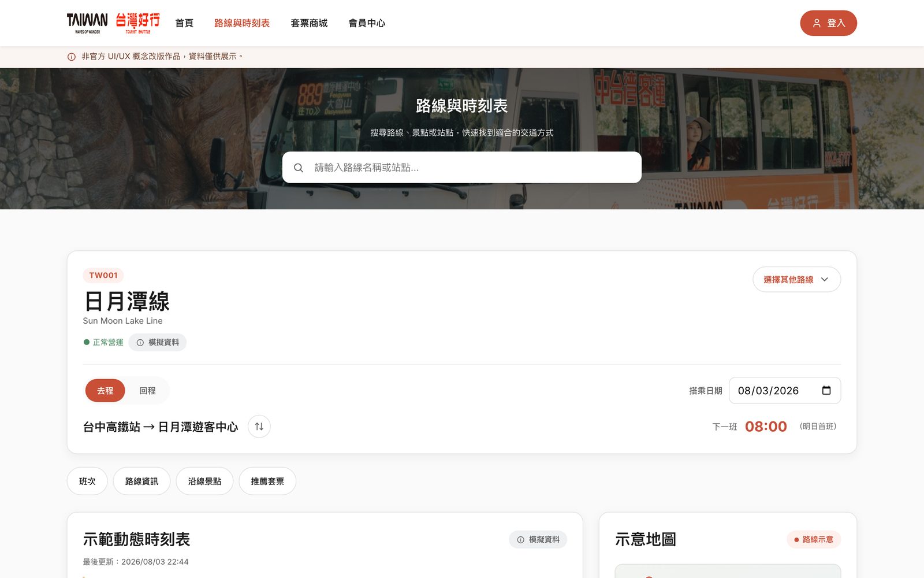
Task: Focus the route or stop search field
Action: coord(462,168)
